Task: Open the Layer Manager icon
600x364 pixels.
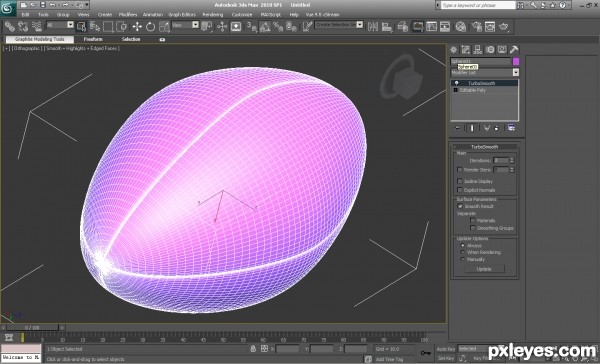Action: coord(402,26)
